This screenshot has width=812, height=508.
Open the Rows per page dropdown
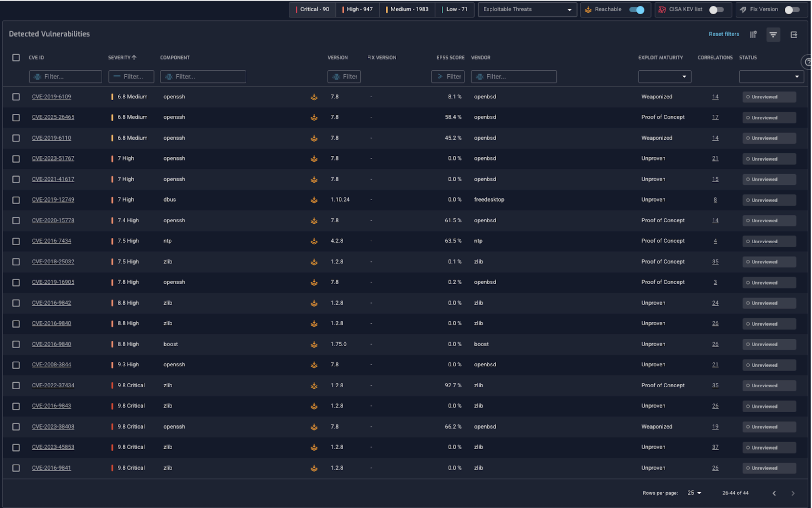[694, 493]
